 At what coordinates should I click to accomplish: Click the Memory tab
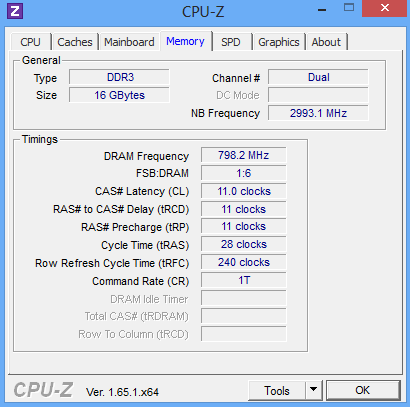click(x=185, y=41)
